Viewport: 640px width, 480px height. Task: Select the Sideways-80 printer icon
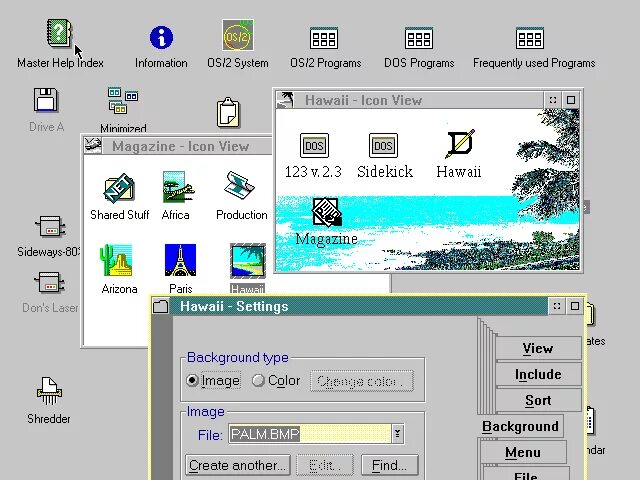click(50, 227)
